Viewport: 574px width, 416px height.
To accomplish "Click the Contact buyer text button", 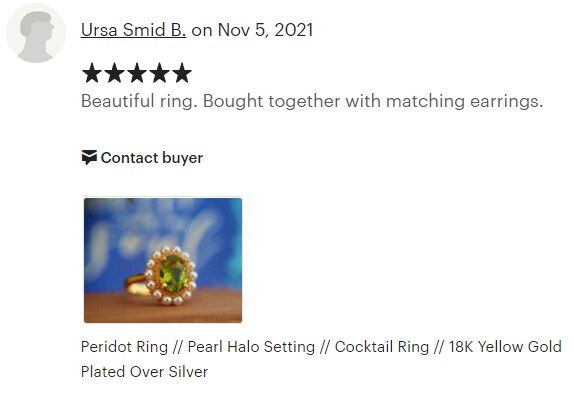I will click(152, 158).
